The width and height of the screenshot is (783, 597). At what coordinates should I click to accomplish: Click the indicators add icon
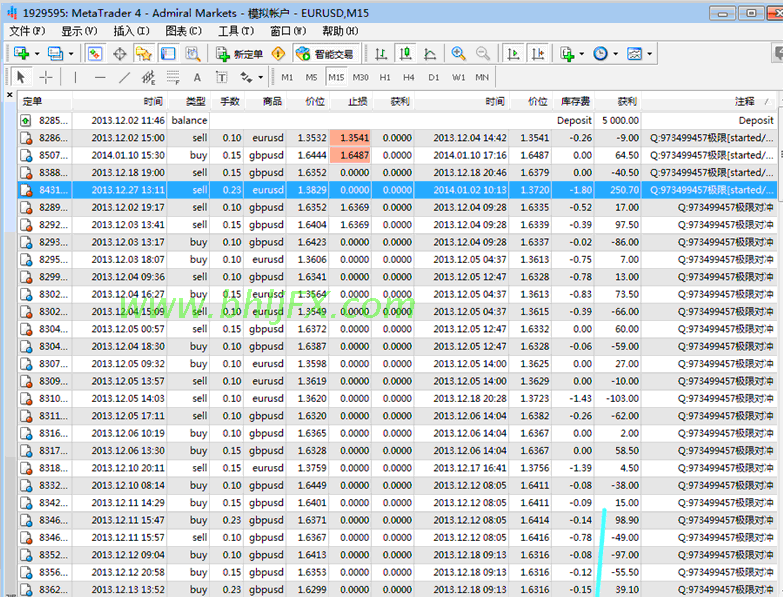pos(566,53)
